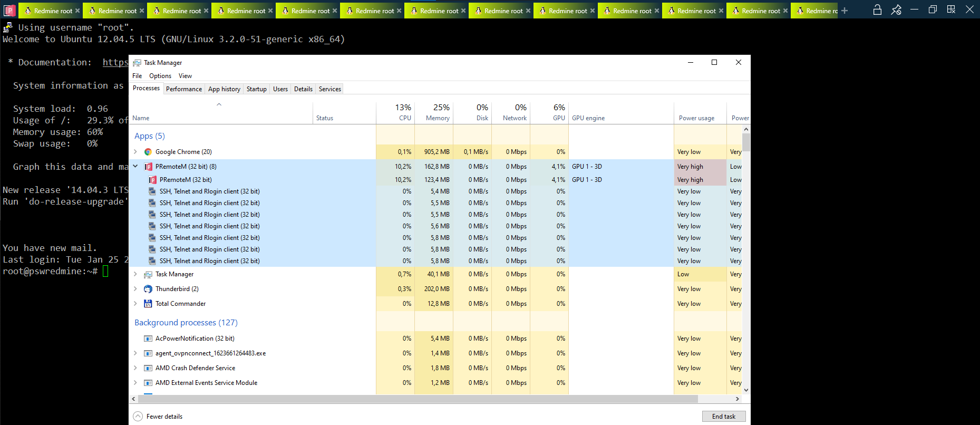The height and width of the screenshot is (425, 980).
Task: Click the Status column header
Action: coord(344,112)
